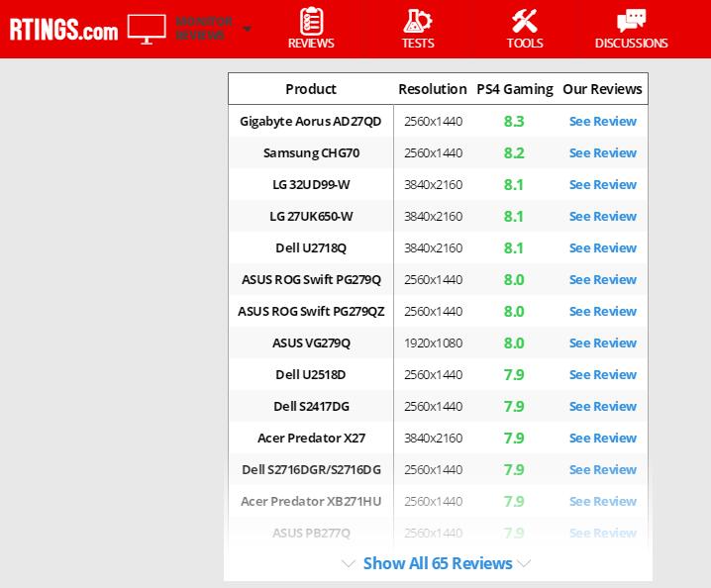Click the Our Reviews column header

602,89
